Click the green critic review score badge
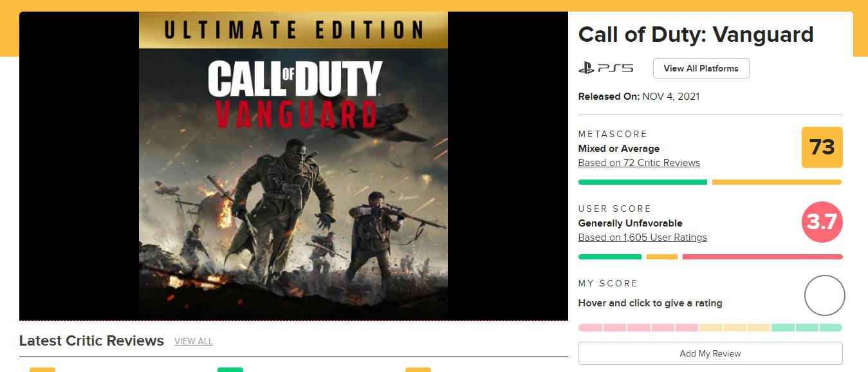The image size is (868, 372). point(230,369)
